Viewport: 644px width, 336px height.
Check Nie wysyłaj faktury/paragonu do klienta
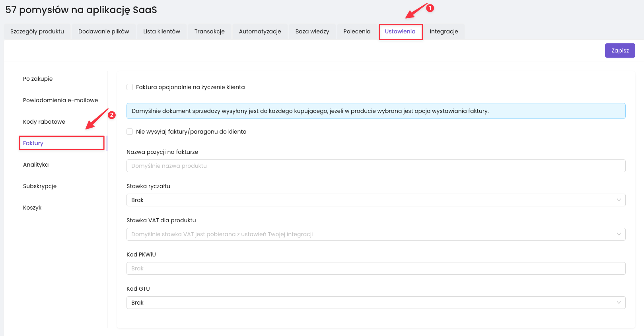click(130, 132)
